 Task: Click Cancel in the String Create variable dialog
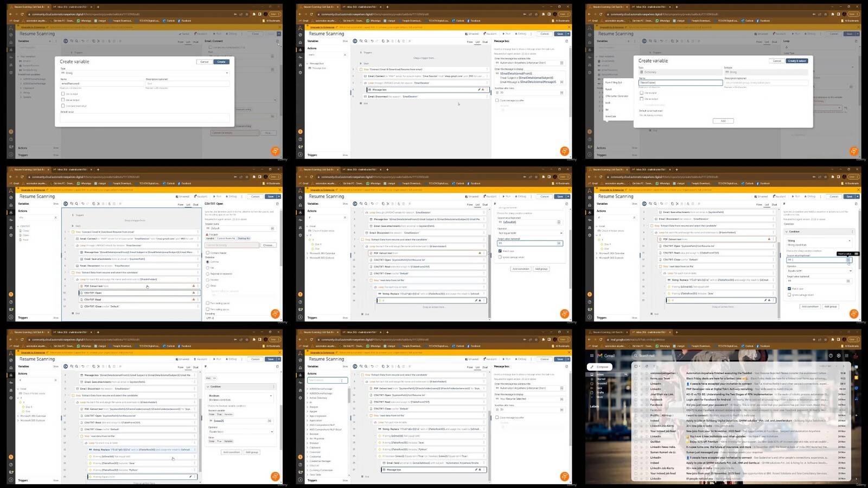[x=205, y=61]
